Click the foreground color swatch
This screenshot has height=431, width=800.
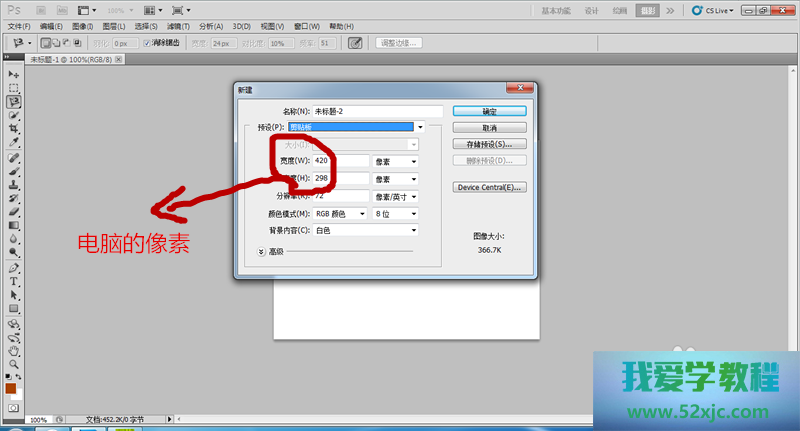10,388
